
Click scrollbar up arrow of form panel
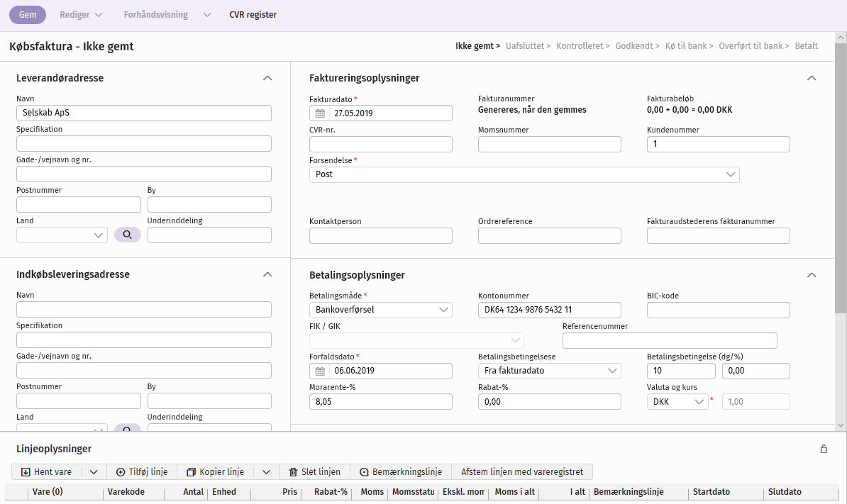pyautogui.click(x=841, y=38)
